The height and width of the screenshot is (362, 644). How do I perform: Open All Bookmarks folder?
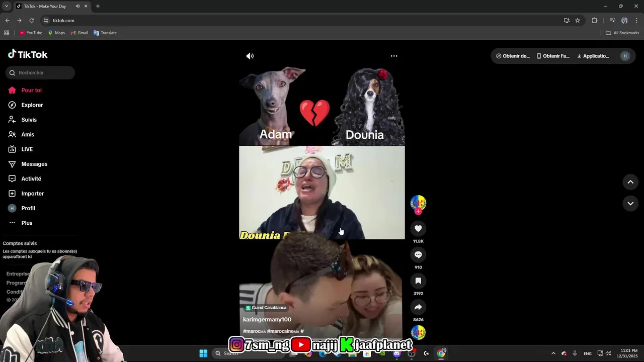(622, 33)
